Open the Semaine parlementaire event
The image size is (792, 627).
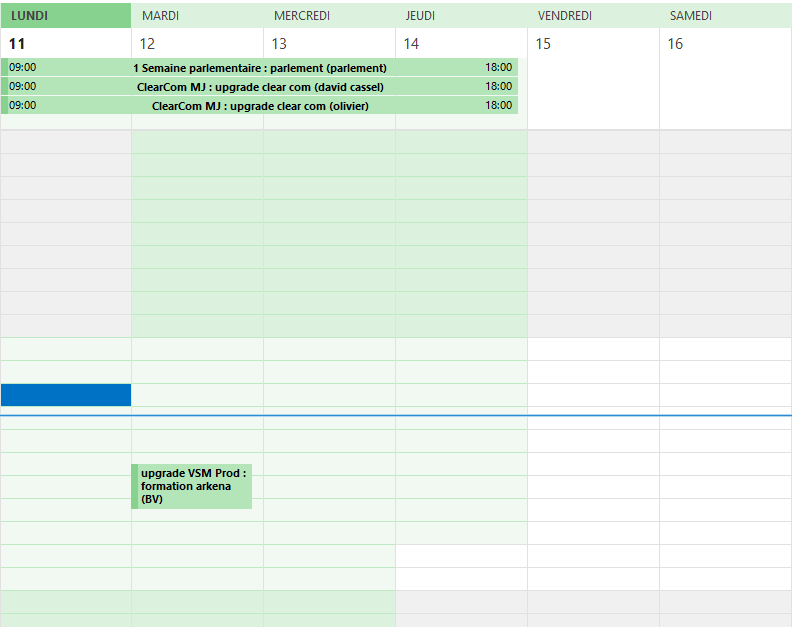[260, 68]
